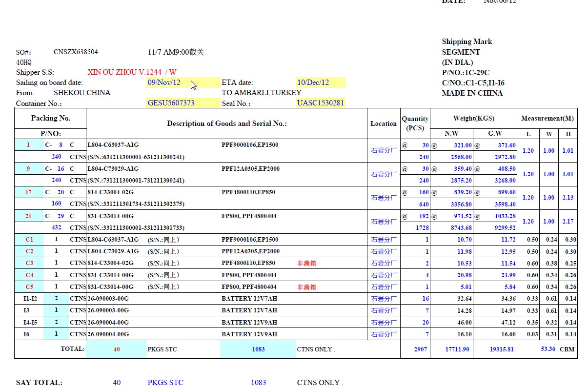Click the ETA date cell 10/Dec/12
Image resolution: width=588 pixels, height=389 pixels.
(x=321, y=82)
